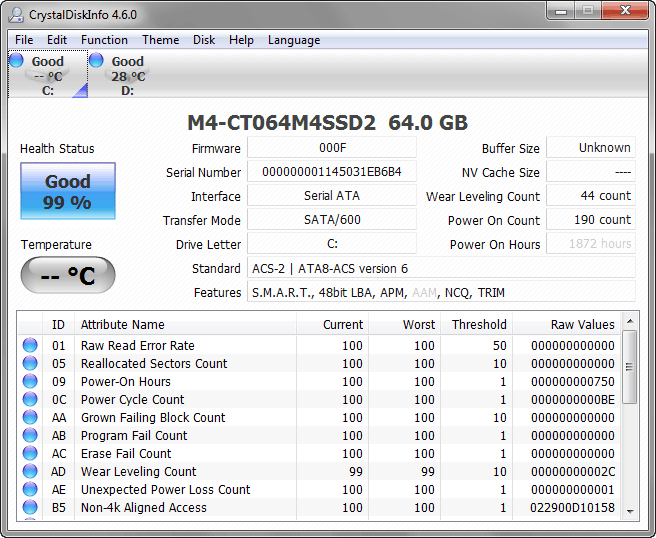Screen dimensions: 656x538
Task: Click the Standard ACS-2 field
Action: point(441,268)
